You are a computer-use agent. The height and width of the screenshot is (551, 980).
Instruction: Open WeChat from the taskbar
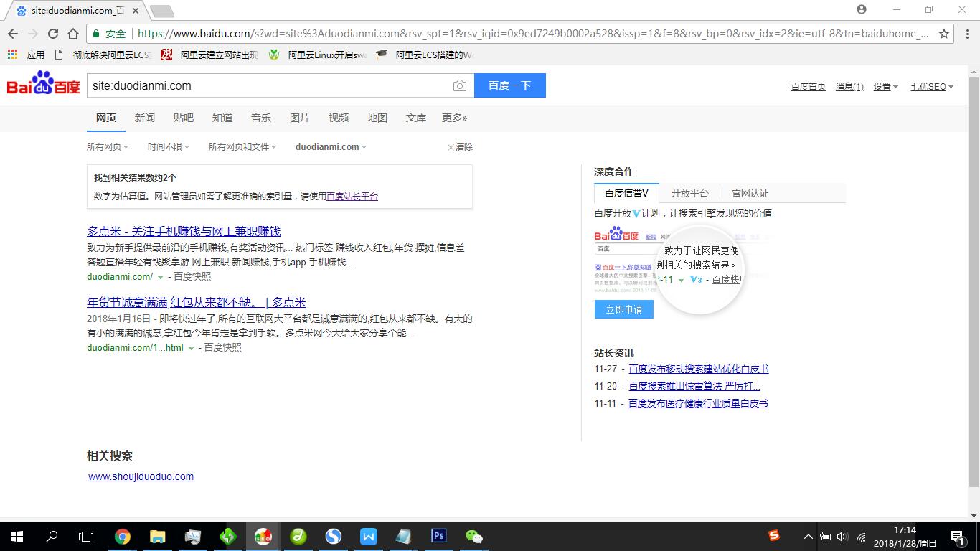click(x=473, y=536)
